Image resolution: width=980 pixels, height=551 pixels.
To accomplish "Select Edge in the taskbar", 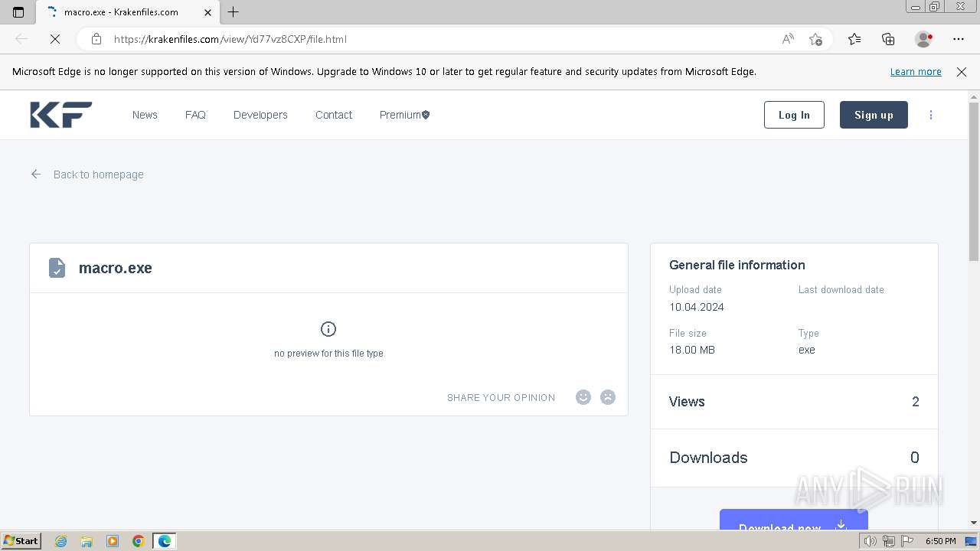I will (165, 541).
